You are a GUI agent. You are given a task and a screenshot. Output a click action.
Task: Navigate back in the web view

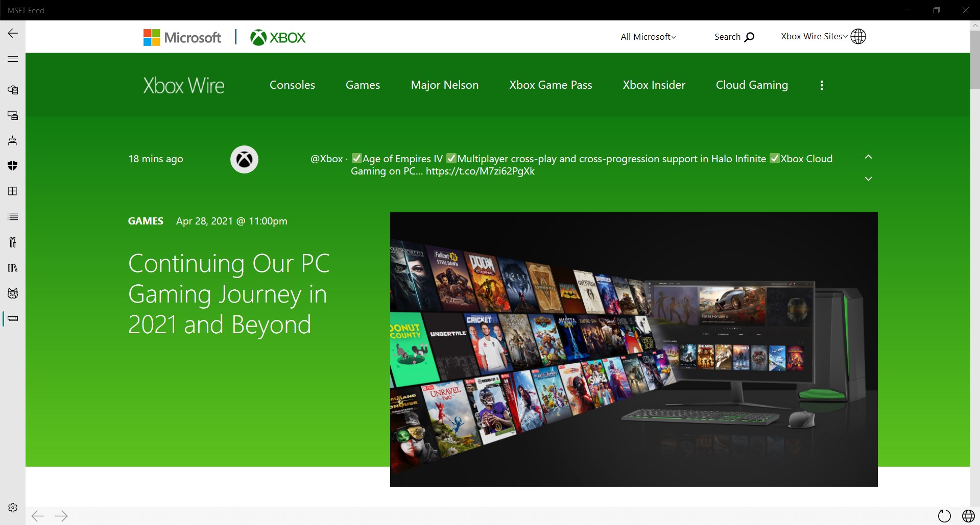click(38, 516)
